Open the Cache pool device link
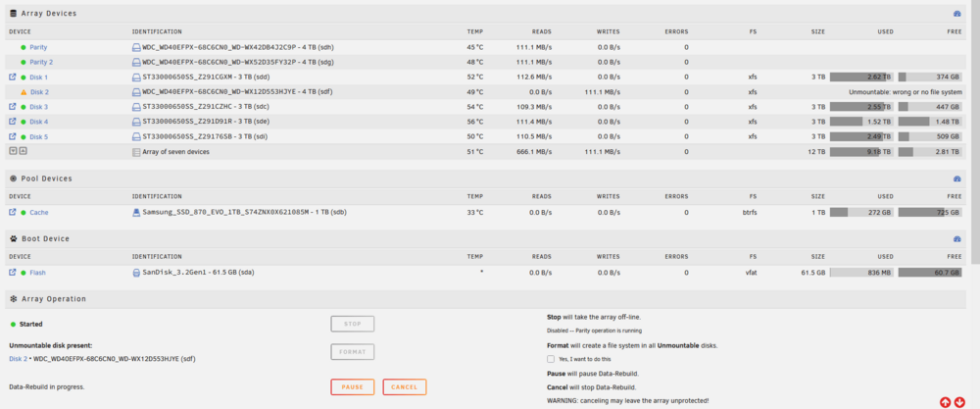This screenshot has width=980, height=409. point(39,213)
